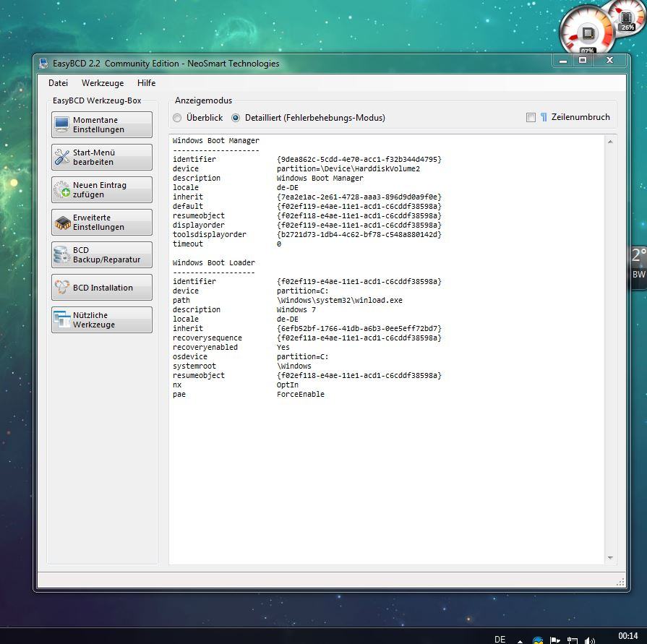The image size is (647, 644).
Task: Click the '\Windows' systemroot value
Action: tap(294, 366)
